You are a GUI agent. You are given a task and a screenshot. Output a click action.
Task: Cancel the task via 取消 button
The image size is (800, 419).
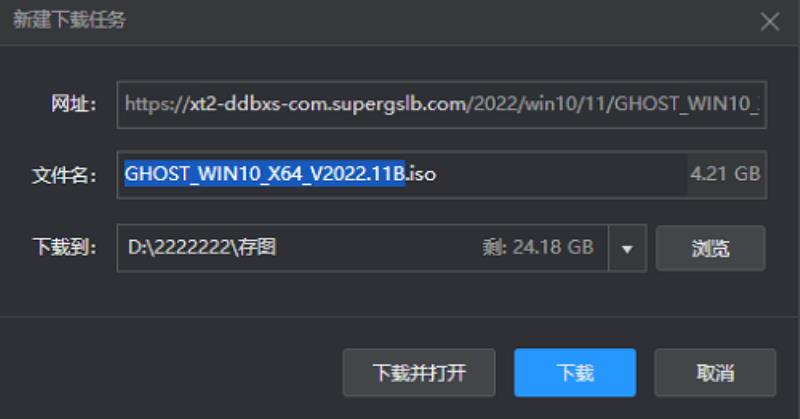(715, 373)
